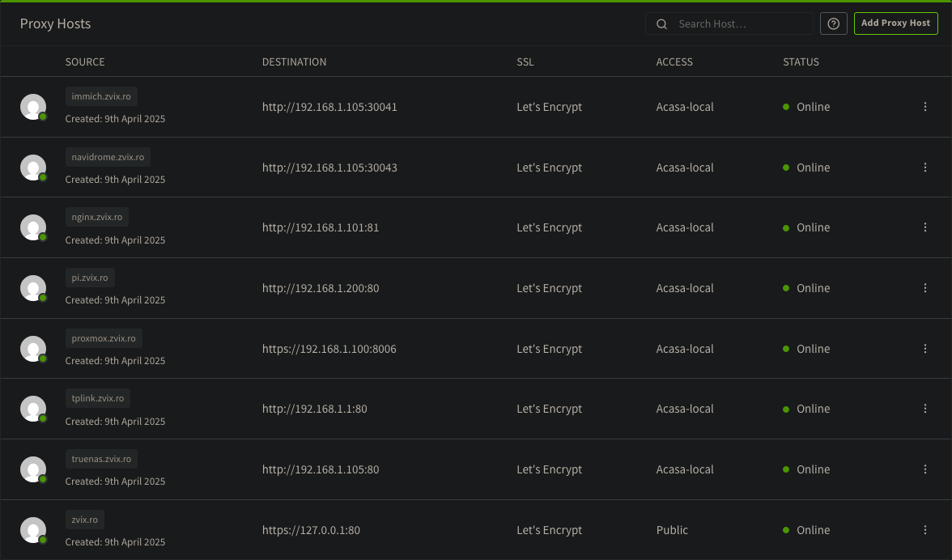Select destination http://192.168.1.200:80
Screen dimensions: 952x560
321,288
